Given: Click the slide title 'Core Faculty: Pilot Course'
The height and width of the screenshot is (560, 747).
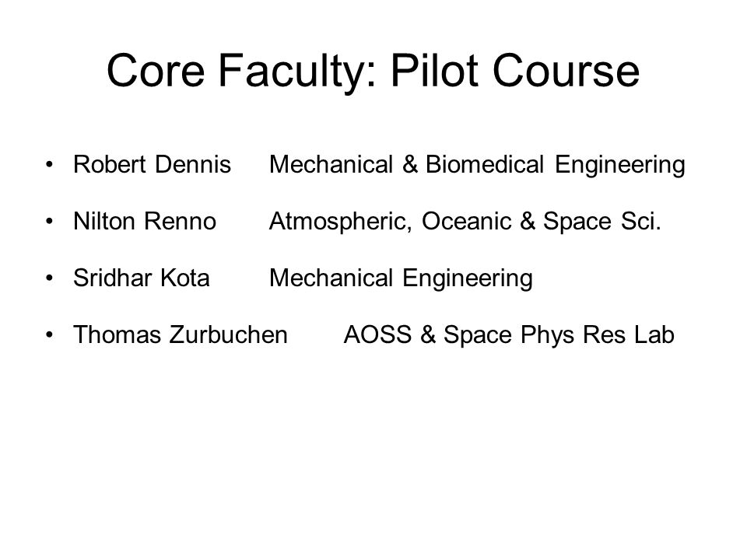Looking at the screenshot, I should (x=373, y=72).
